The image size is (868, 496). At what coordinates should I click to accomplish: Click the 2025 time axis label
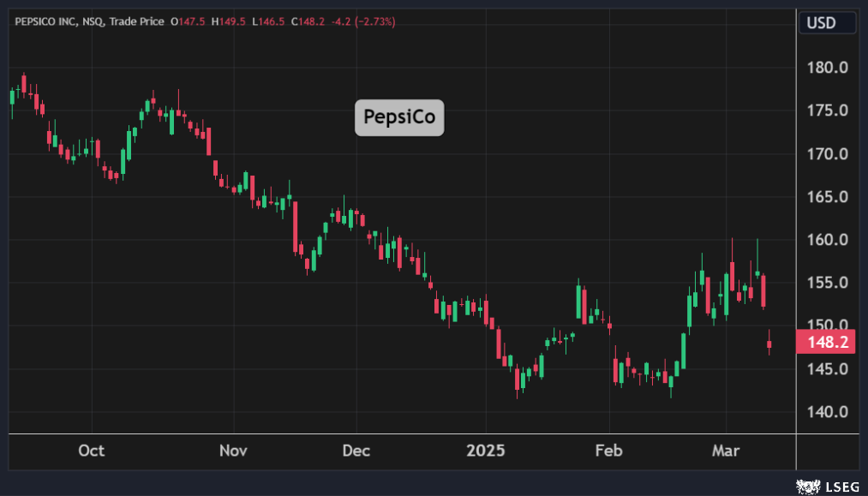[485, 451]
